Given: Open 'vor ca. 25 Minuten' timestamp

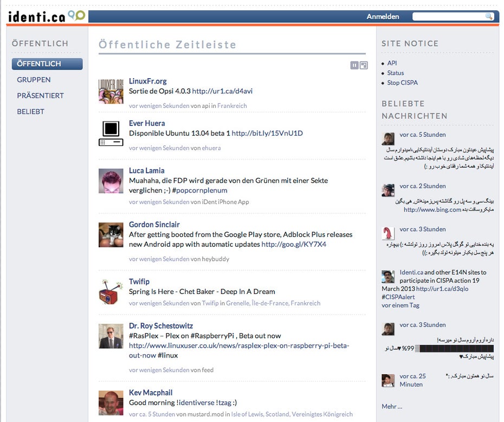Looking at the screenshot, I should (x=412, y=380).
